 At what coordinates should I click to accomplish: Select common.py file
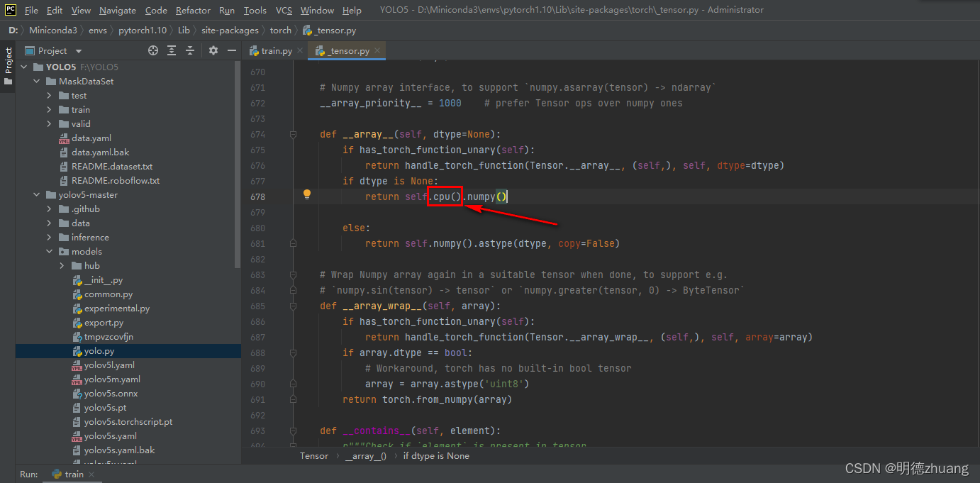point(108,294)
